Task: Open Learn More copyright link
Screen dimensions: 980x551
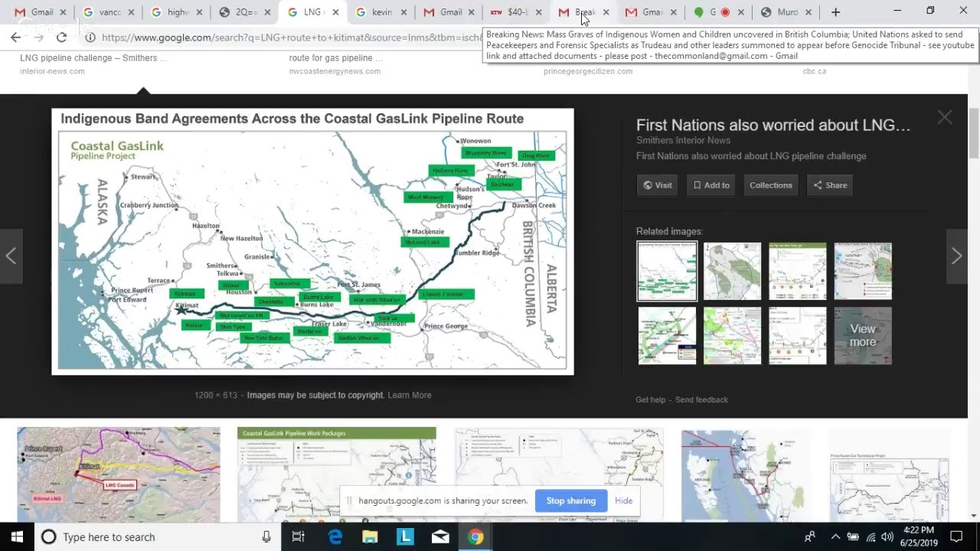Action: point(410,395)
